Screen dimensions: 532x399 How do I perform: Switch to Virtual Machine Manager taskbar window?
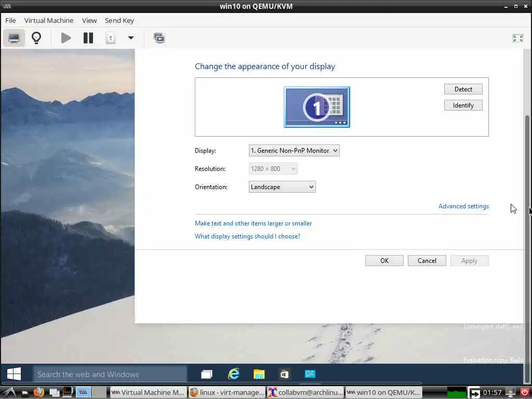click(148, 393)
